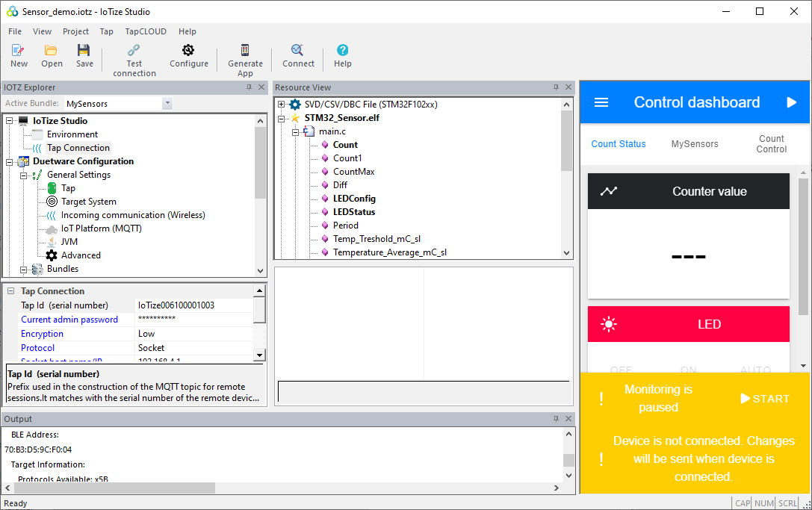Click the New project toolbar icon
812x510 pixels.
click(x=19, y=50)
